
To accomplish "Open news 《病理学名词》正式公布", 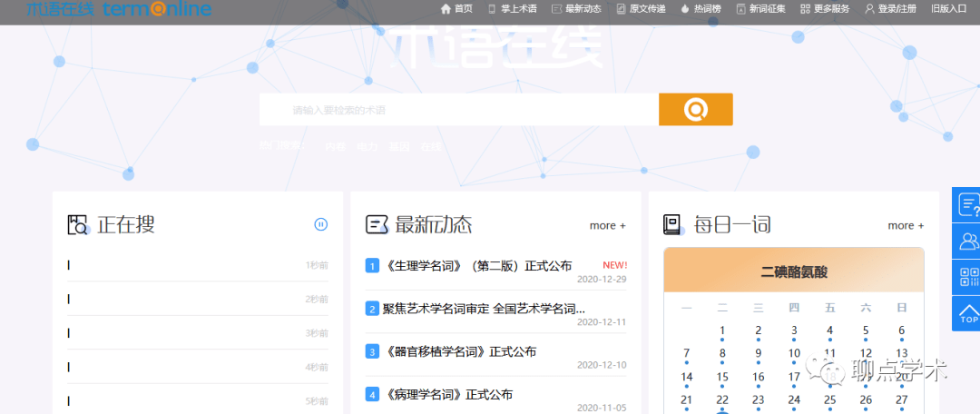I will click(x=447, y=395).
